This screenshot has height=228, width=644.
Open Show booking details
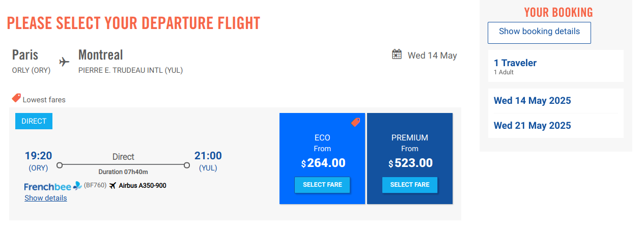[539, 33]
